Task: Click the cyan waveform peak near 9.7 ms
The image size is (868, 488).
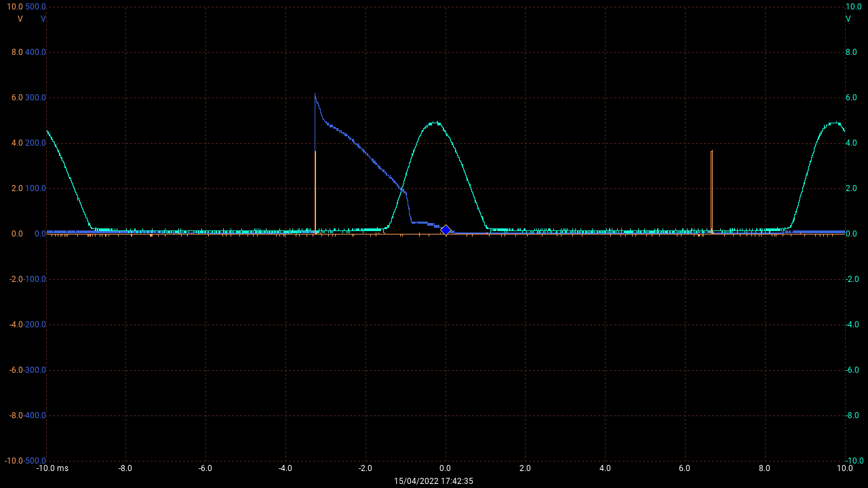Action: coord(832,123)
